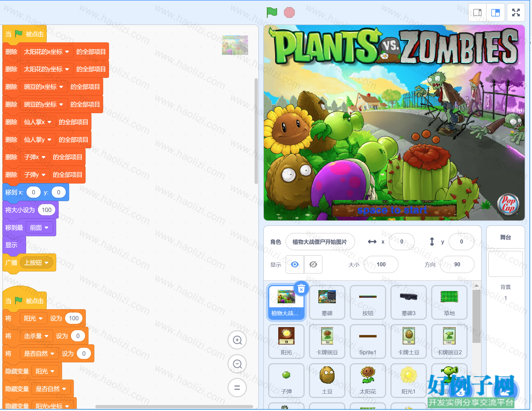Open the 子弹y list dropdown
Viewport: 532px width, 411px height.
[35, 175]
